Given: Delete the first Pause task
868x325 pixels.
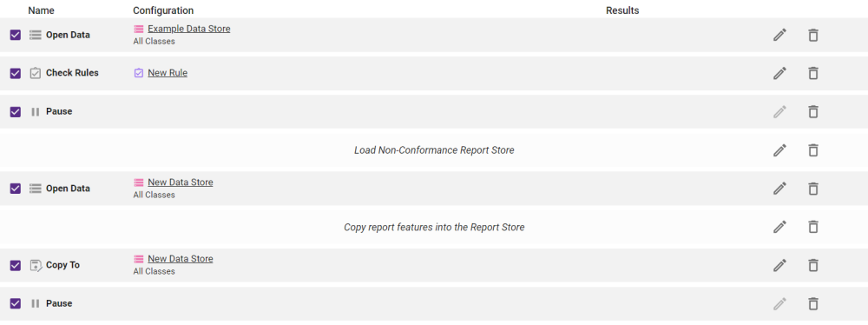Looking at the screenshot, I should (x=812, y=111).
